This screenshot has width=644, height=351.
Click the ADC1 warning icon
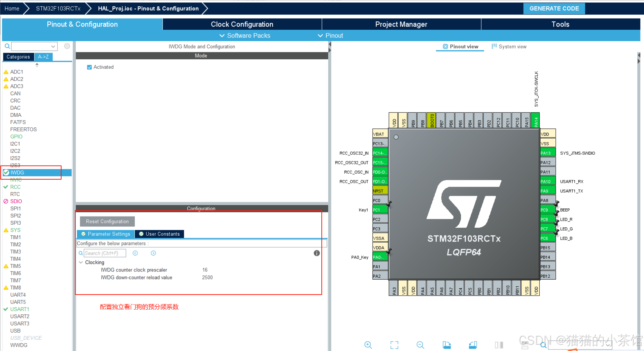click(x=6, y=72)
